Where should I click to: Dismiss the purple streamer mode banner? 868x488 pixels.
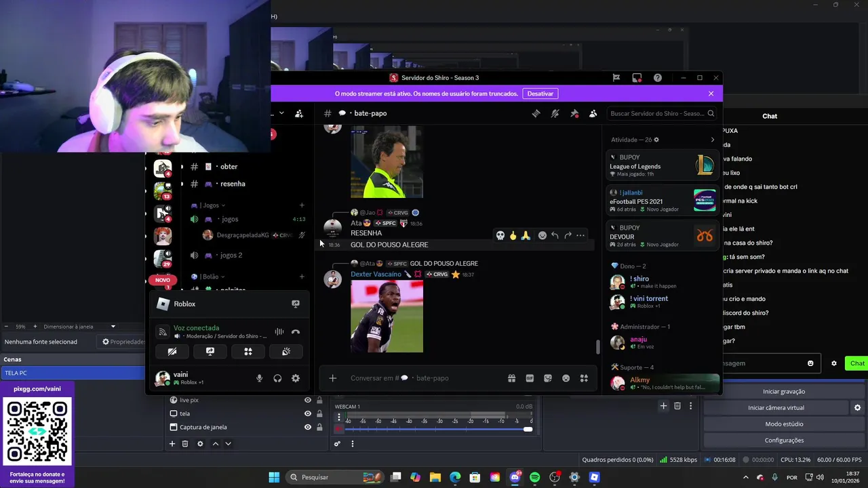711,94
